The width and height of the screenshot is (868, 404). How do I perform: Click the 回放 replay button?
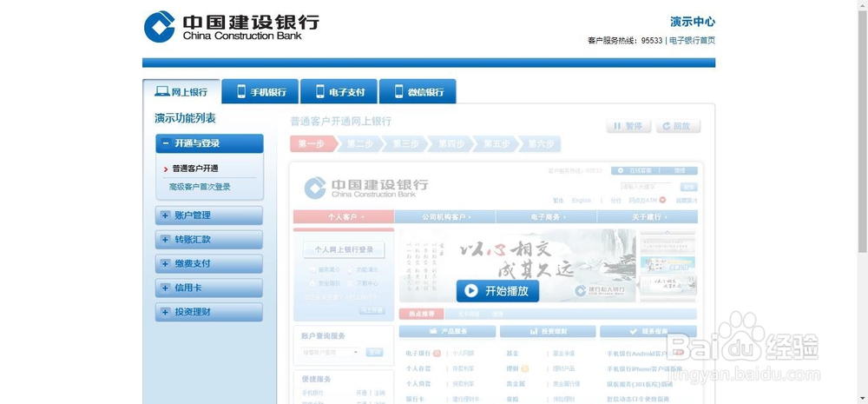click(x=678, y=126)
